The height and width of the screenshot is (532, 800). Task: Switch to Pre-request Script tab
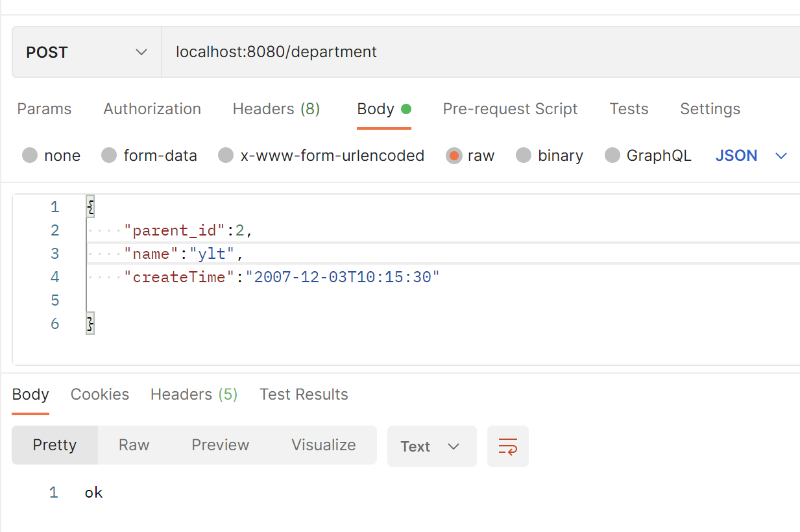(x=510, y=109)
